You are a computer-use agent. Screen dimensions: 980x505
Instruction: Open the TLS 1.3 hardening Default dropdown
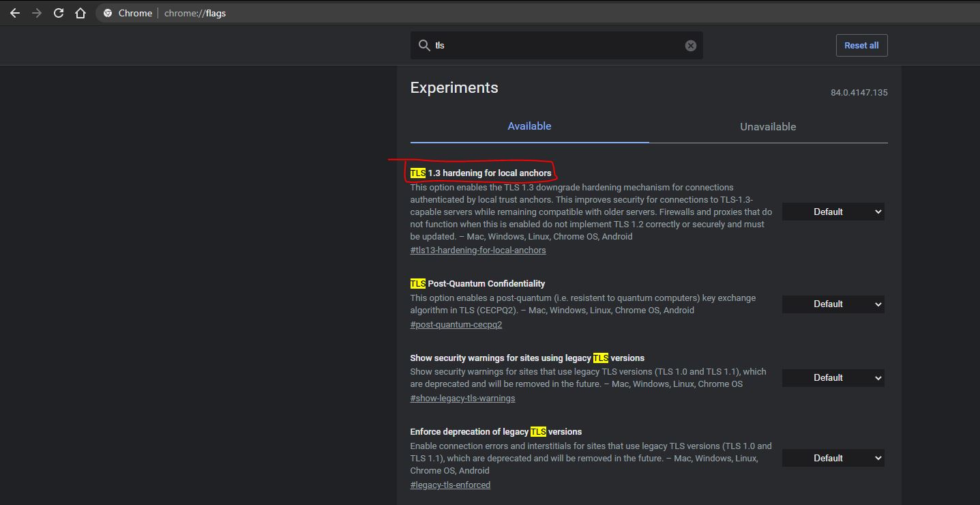(833, 212)
